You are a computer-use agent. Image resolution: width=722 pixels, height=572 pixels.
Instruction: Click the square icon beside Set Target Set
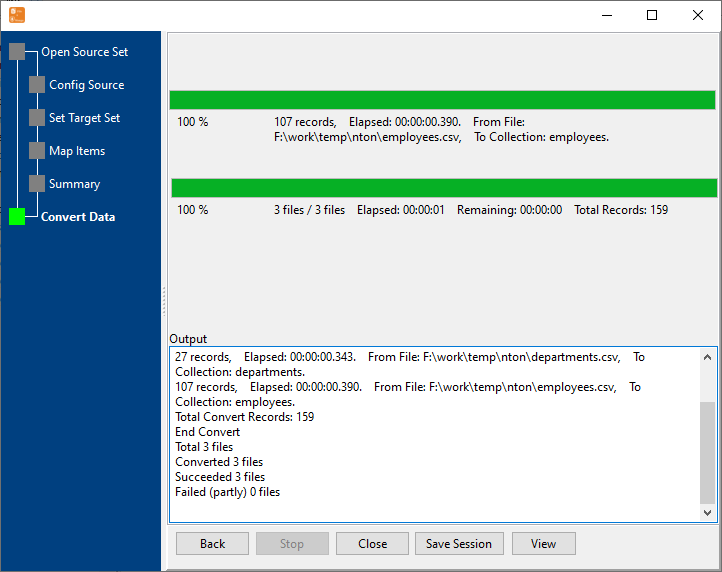click(x=37, y=118)
